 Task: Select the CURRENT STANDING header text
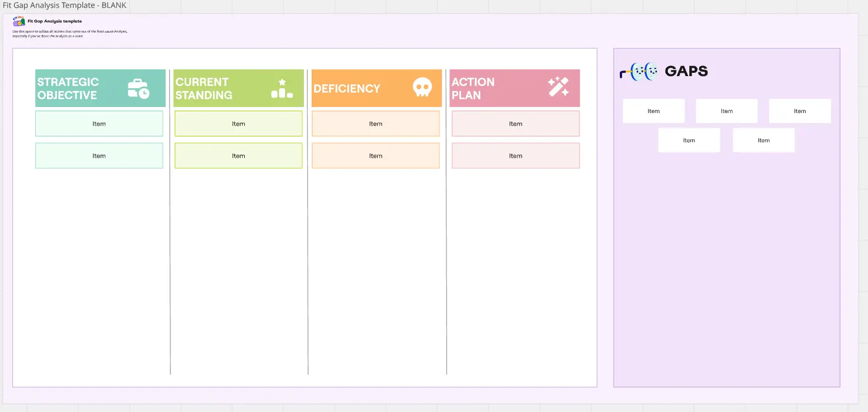click(x=203, y=88)
